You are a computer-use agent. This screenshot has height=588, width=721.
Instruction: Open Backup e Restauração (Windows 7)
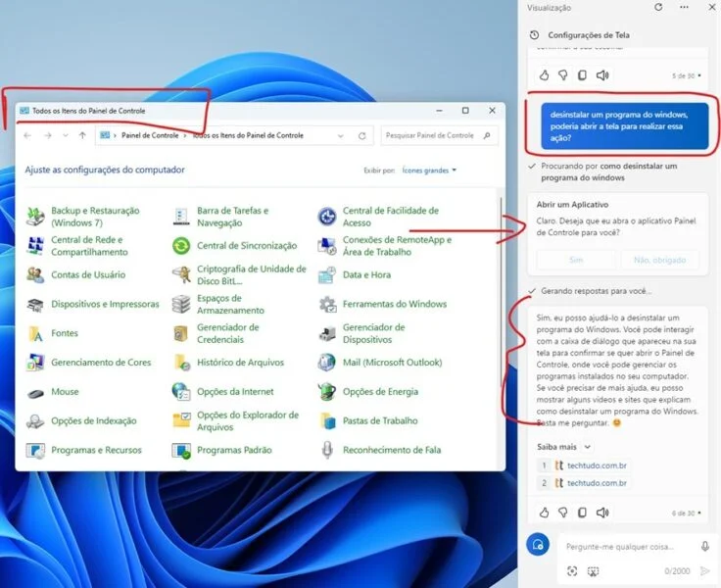[83, 217]
